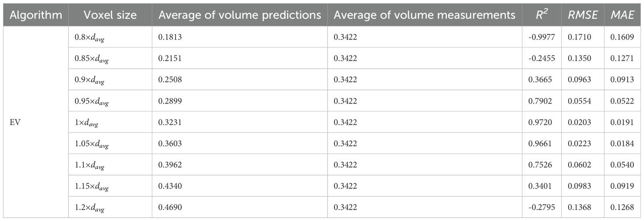Viewport: 644px width, 221px height.
Task: Select the 0.4690 volume prediction value
Action: point(170,207)
